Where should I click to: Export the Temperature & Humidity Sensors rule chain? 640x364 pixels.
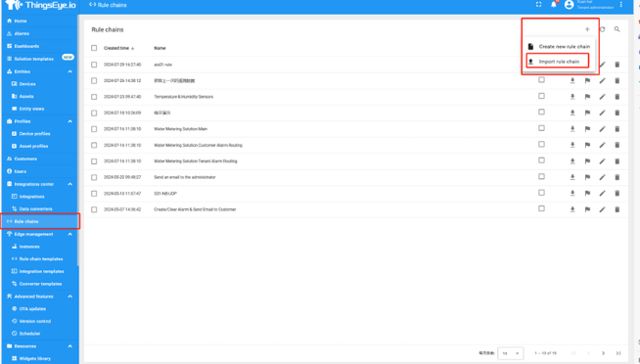pyautogui.click(x=572, y=97)
